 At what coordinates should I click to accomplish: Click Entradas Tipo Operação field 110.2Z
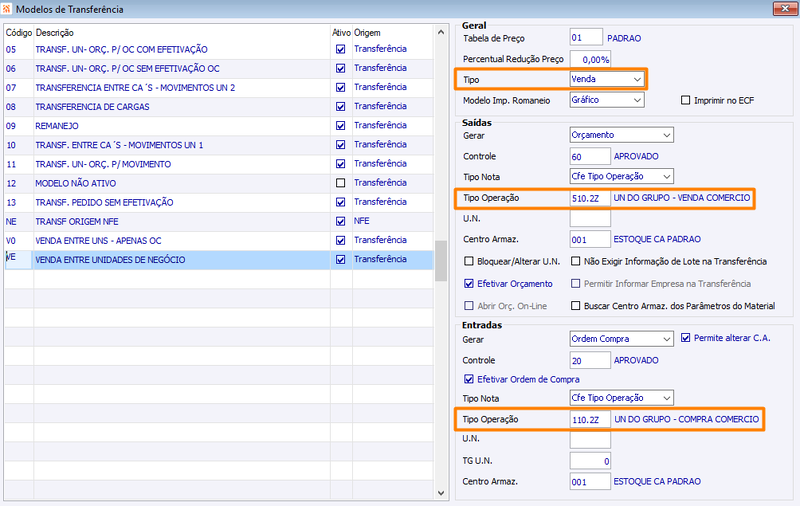(590, 419)
